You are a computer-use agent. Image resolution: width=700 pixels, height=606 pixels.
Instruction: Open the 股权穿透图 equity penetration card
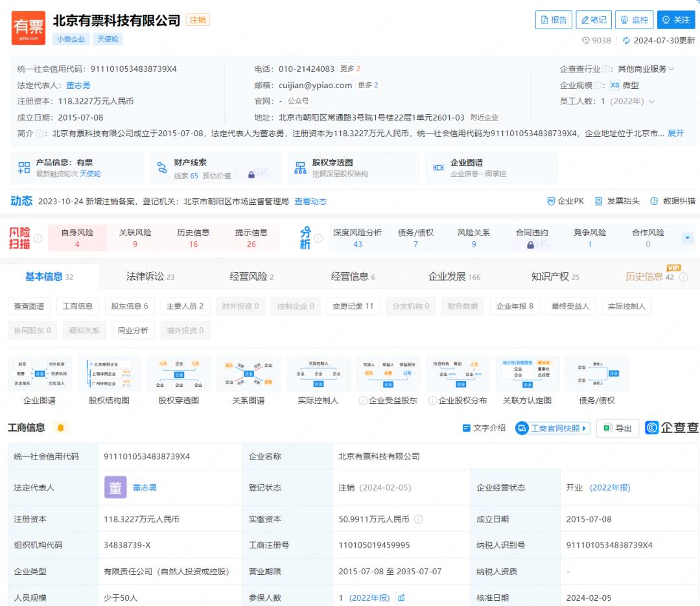353,168
